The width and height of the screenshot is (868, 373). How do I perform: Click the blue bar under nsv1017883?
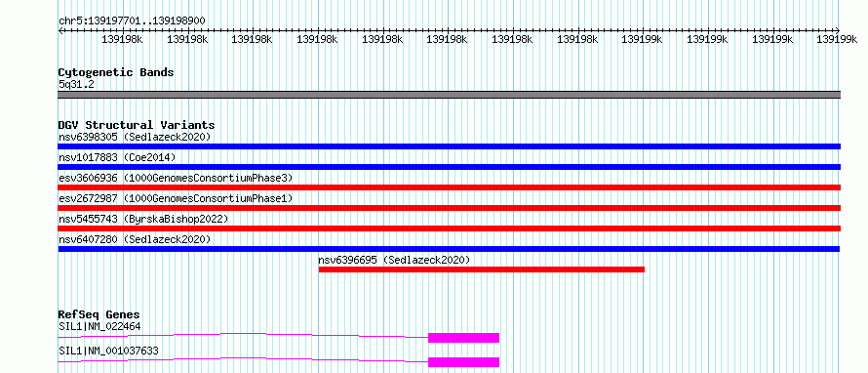(x=450, y=167)
